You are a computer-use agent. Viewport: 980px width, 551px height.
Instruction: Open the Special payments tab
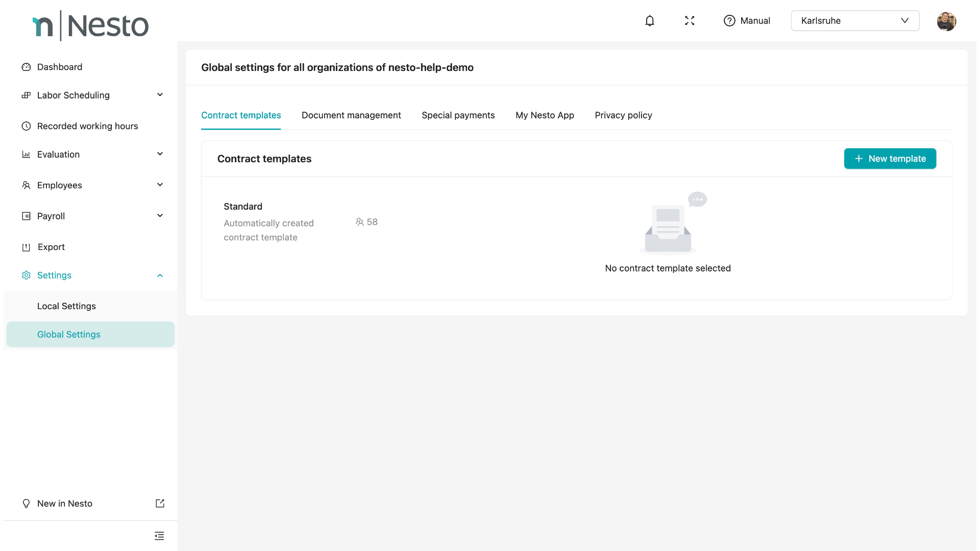click(458, 115)
